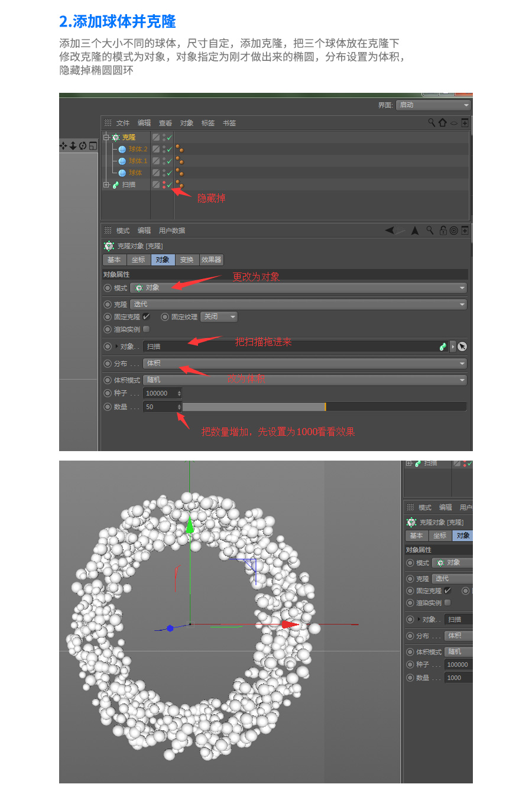Click the lock icon in Attribute Manager
Viewport: 532px width, 797px height.
(x=443, y=231)
